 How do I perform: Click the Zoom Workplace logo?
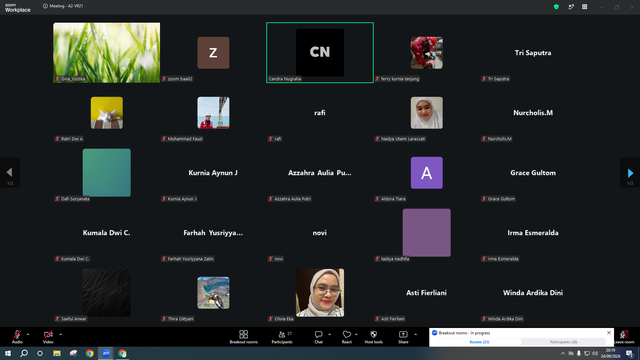(x=18, y=8)
